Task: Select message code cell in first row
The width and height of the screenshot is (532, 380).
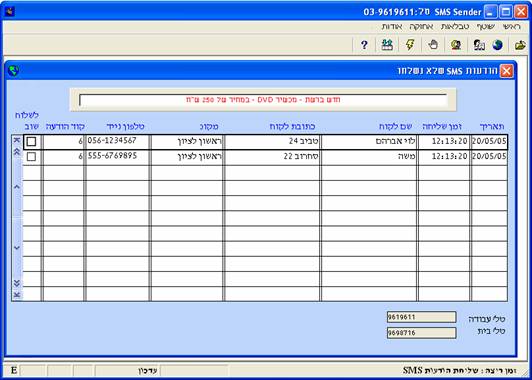Action: point(63,142)
